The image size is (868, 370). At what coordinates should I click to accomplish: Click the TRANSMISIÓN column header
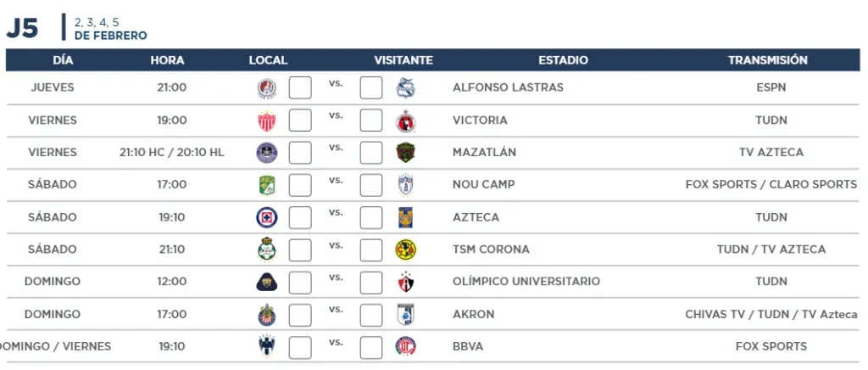(768, 59)
